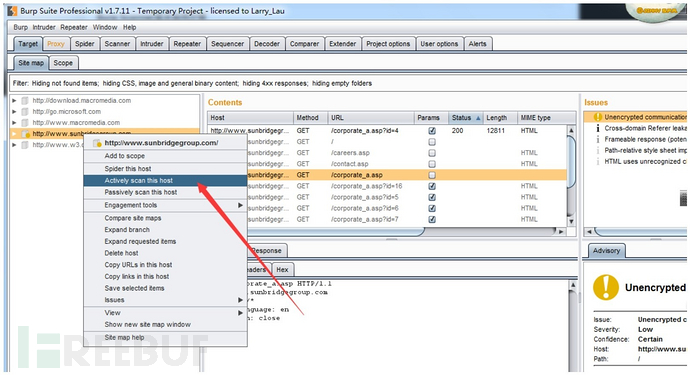
Task: Open the Alerts tab
Action: (x=477, y=44)
